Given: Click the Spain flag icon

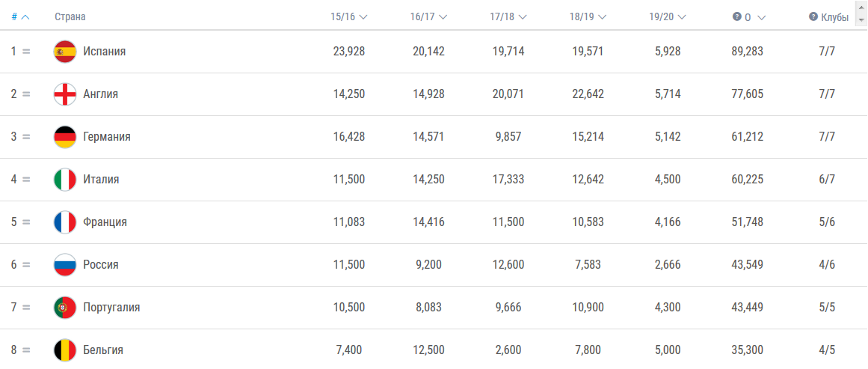Looking at the screenshot, I should 65,52.
